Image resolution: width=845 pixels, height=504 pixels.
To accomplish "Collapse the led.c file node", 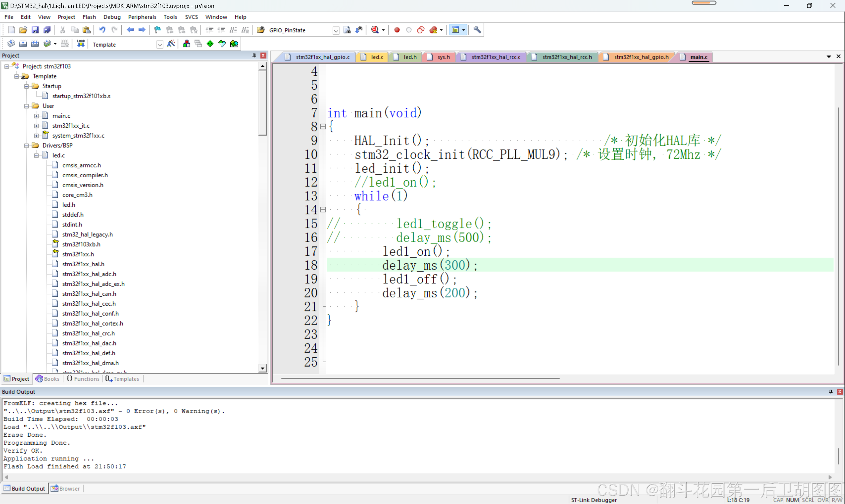I will tap(36, 156).
